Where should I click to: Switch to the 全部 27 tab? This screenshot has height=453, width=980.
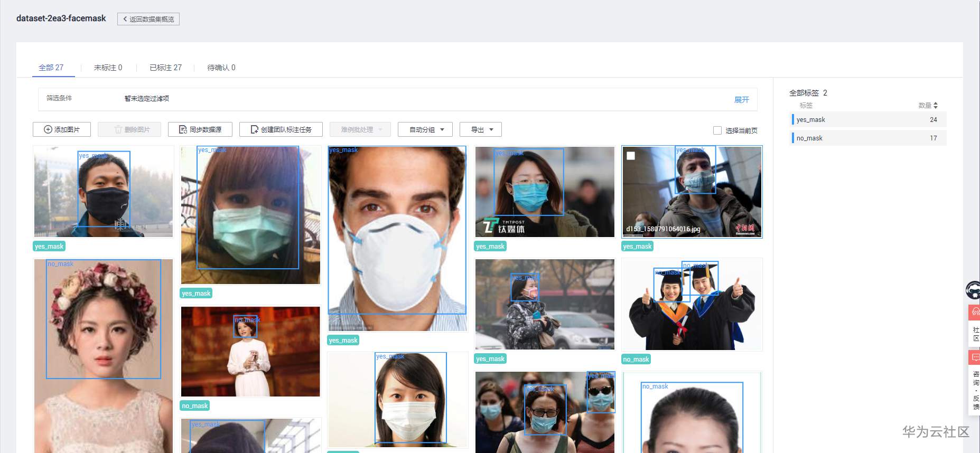(51, 68)
